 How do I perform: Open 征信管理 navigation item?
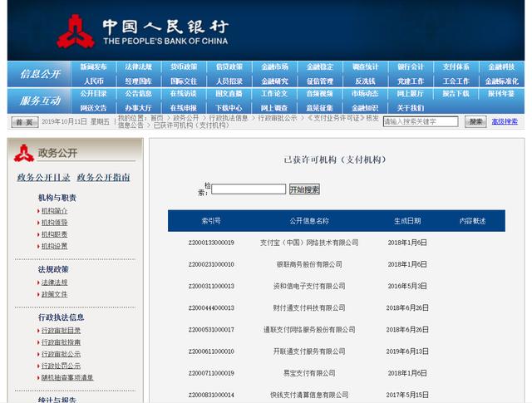(x=320, y=81)
